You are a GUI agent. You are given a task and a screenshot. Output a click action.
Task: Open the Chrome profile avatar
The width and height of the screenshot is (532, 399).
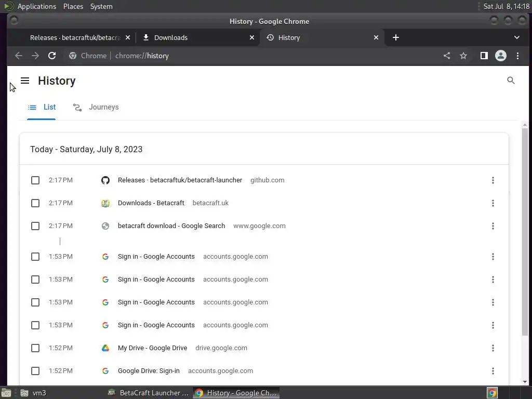point(500,56)
